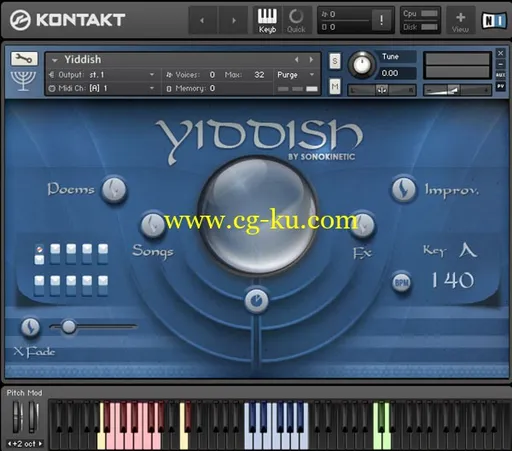Viewport: 512px width, 451px height.
Task: Click the large central glass orb
Action: (x=258, y=217)
